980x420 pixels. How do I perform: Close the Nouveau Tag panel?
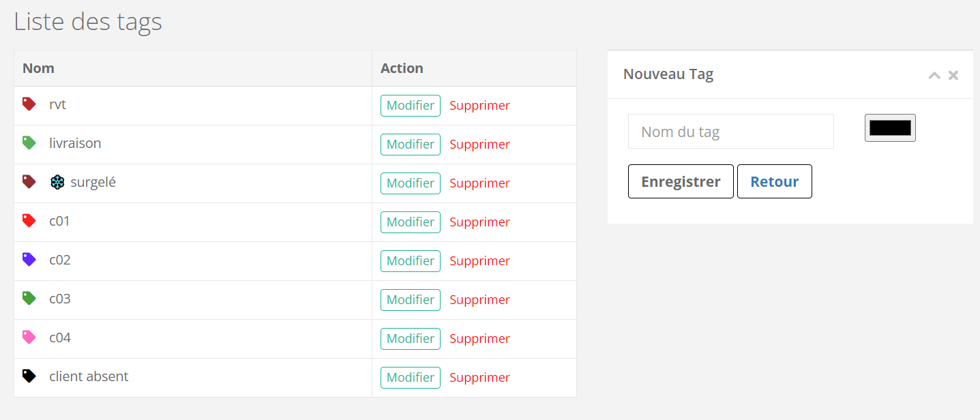pyautogui.click(x=953, y=75)
